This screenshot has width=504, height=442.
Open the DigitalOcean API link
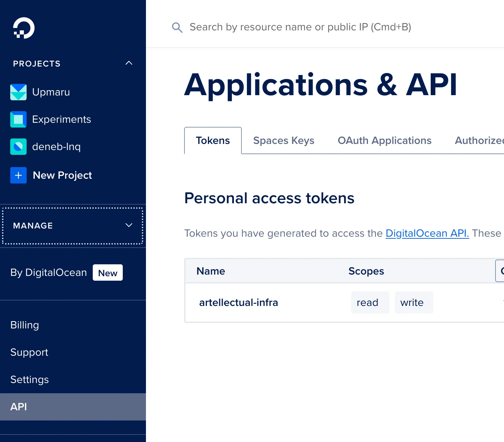click(x=427, y=233)
